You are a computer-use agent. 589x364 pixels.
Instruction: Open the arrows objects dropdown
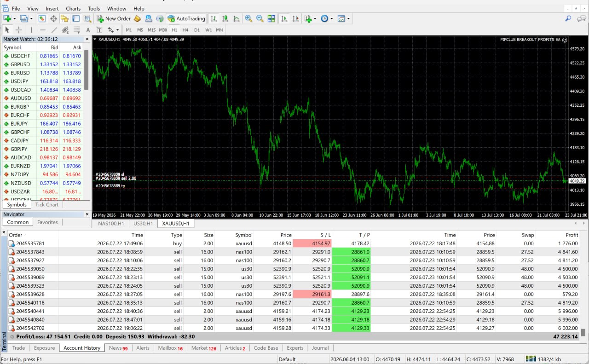117,30
